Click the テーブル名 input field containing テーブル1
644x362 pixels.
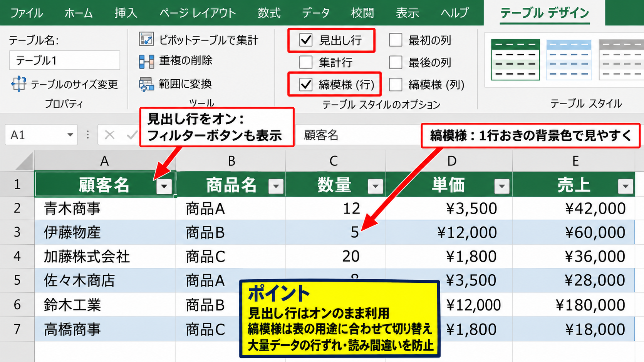coord(65,60)
